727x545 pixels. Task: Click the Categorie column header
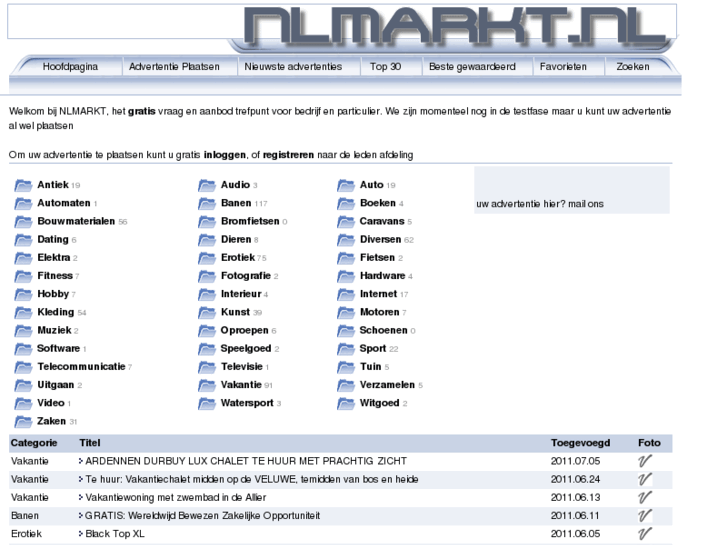pos(34,443)
